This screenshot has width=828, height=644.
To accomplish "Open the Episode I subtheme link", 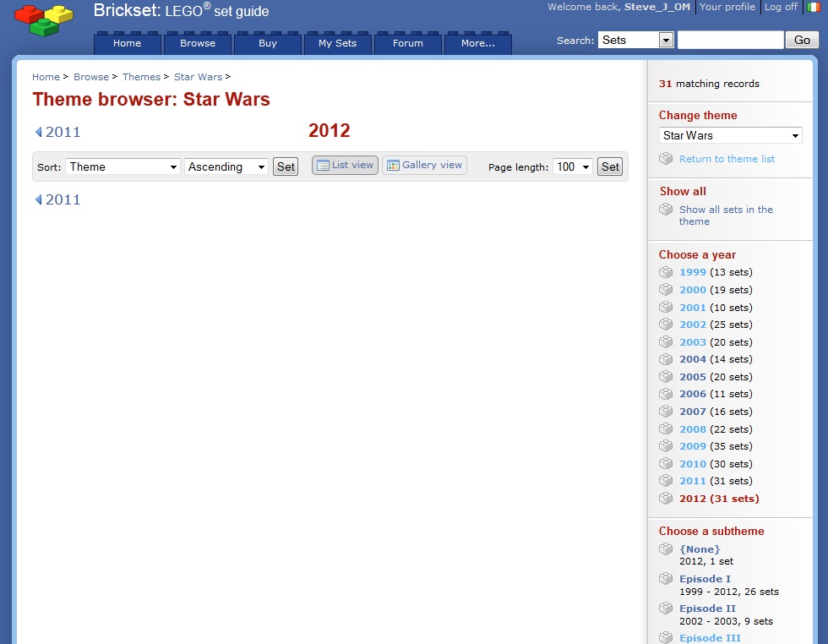I will (x=705, y=579).
